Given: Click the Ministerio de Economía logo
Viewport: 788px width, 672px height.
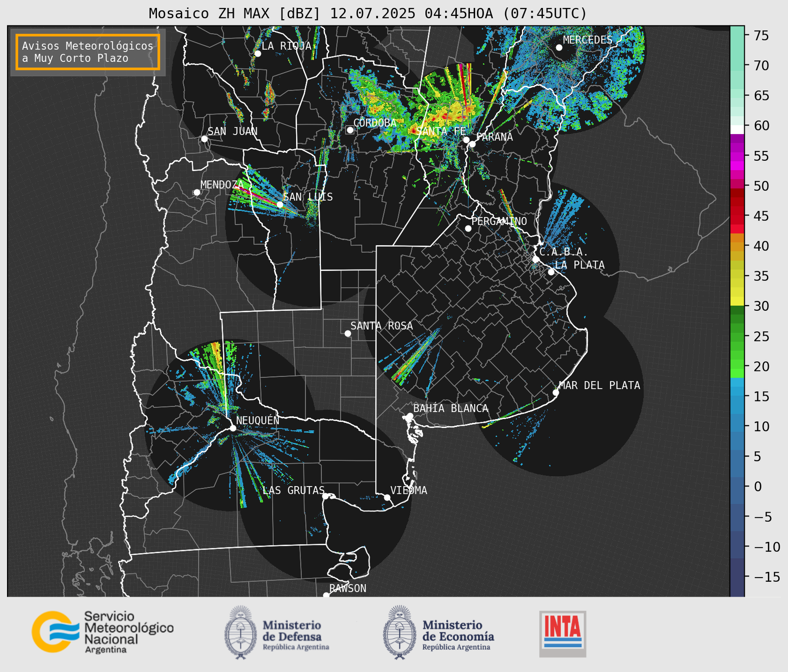Looking at the screenshot, I should click(x=438, y=633).
